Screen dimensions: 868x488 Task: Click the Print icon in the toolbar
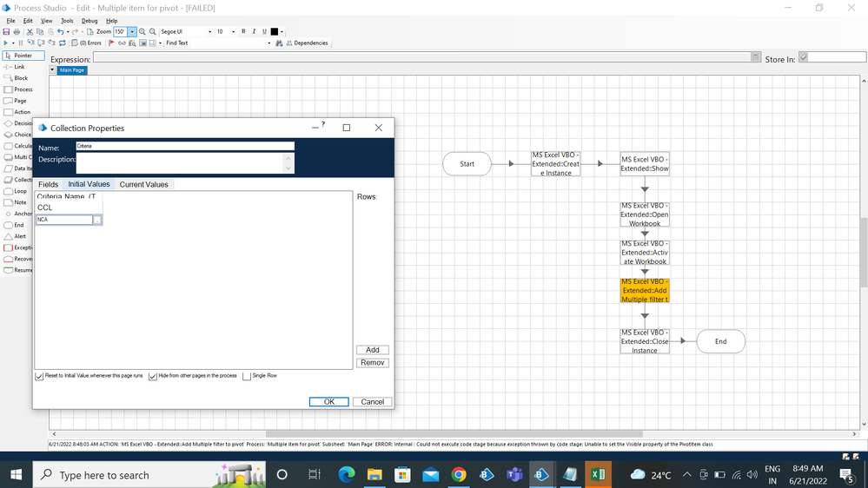(17, 32)
